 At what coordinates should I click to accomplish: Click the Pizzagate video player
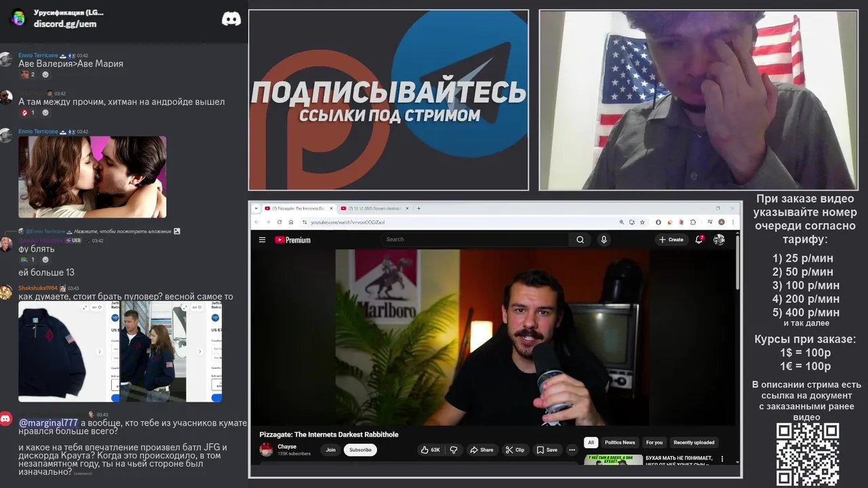point(493,337)
